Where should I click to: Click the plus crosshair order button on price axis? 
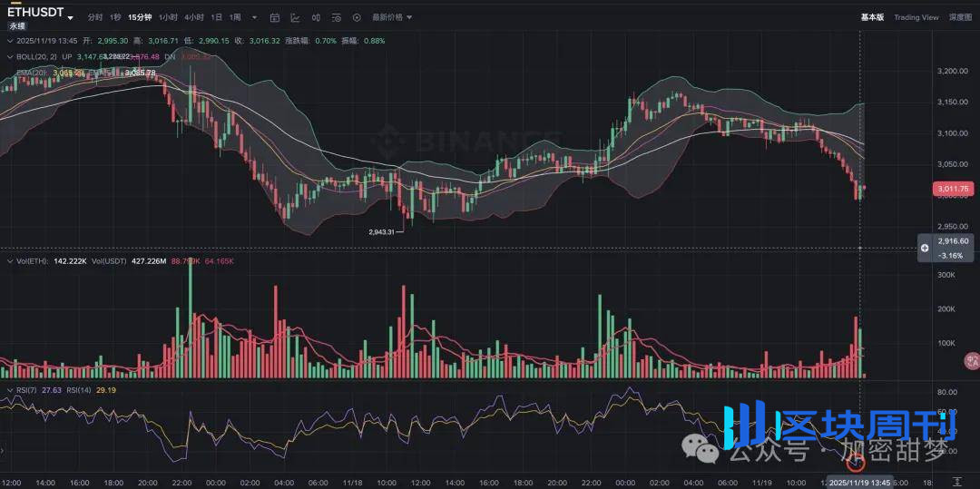pyautogui.click(x=925, y=248)
